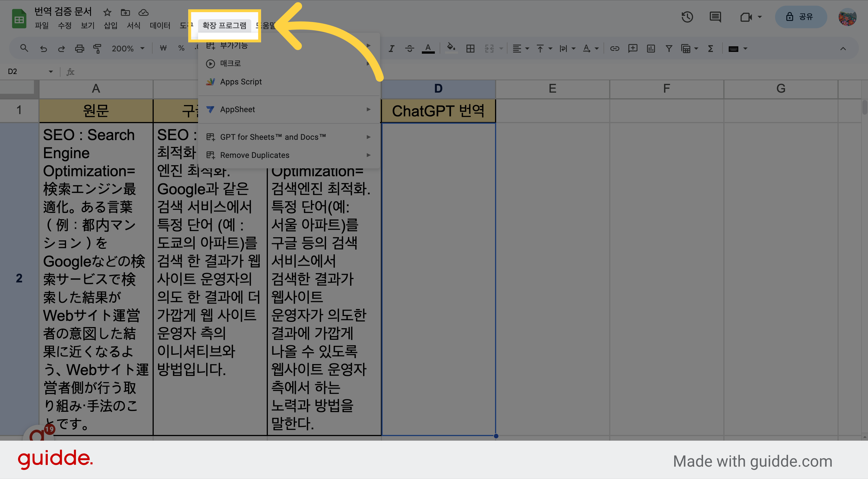This screenshot has height=479, width=868.
Task: Collapse the toolbar with chevron
Action: pyautogui.click(x=843, y=49)
